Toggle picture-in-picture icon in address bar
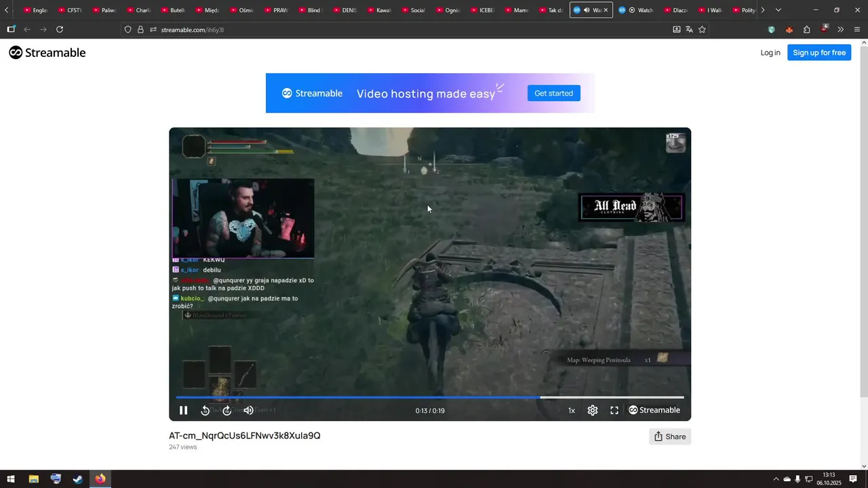The width and height of the screenshot is (868, 488). [676, 29]
